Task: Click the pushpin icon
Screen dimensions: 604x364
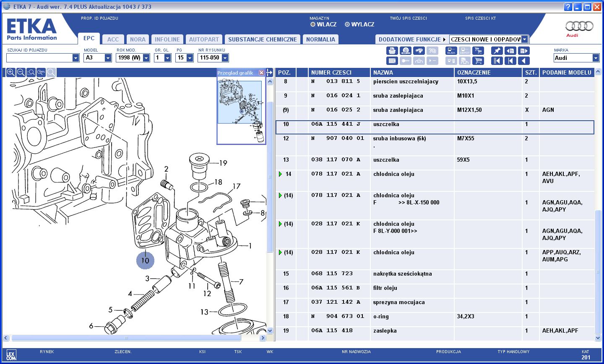Action: click(x=497, y=51)
